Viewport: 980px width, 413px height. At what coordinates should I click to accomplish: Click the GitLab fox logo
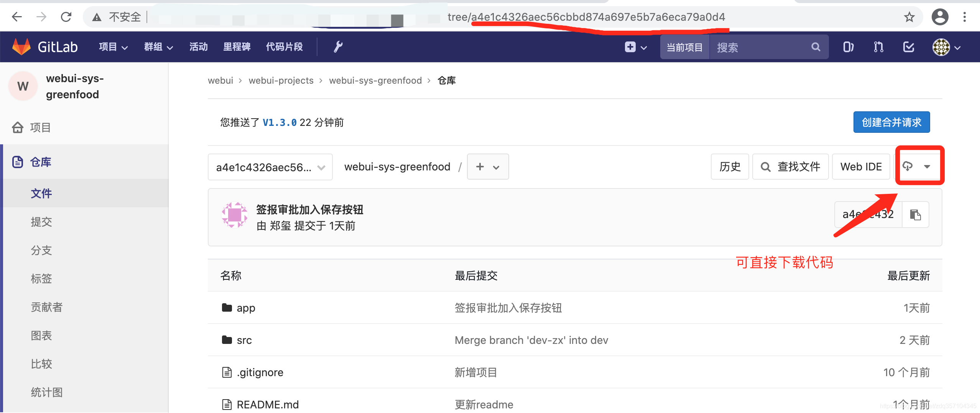(x=21, y=47)
